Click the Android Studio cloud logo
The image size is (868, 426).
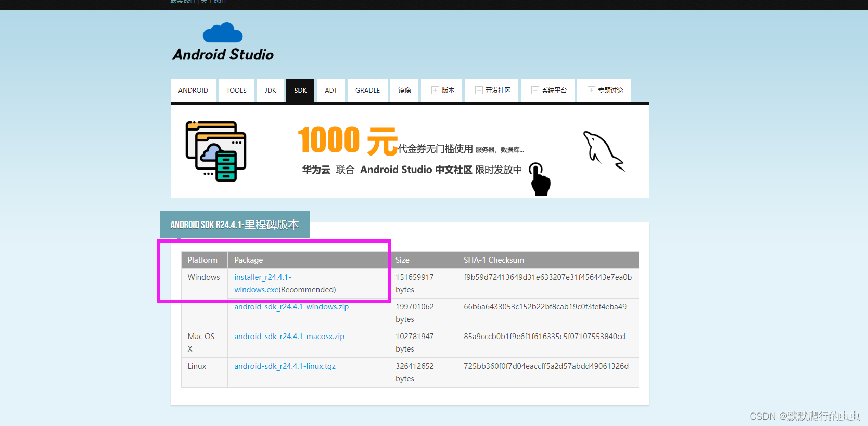coord(223,42)
